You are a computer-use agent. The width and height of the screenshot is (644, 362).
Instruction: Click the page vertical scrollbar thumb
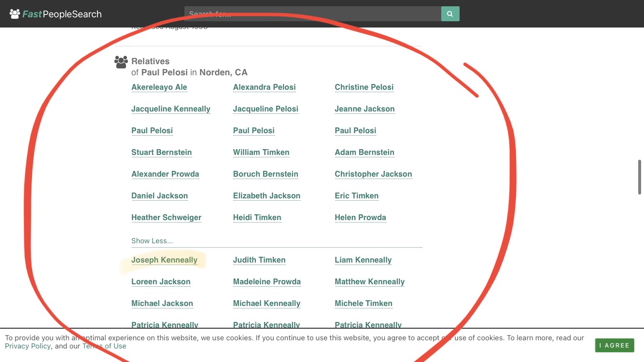(640, 177)
